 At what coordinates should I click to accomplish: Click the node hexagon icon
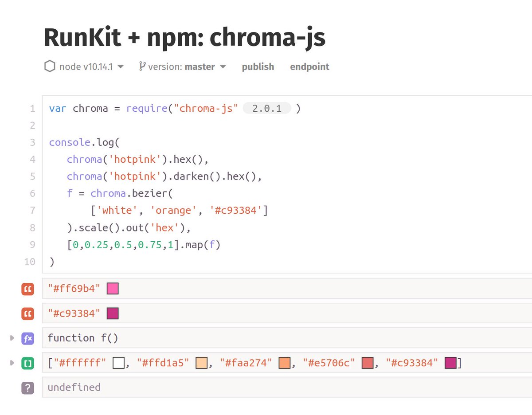50,67
